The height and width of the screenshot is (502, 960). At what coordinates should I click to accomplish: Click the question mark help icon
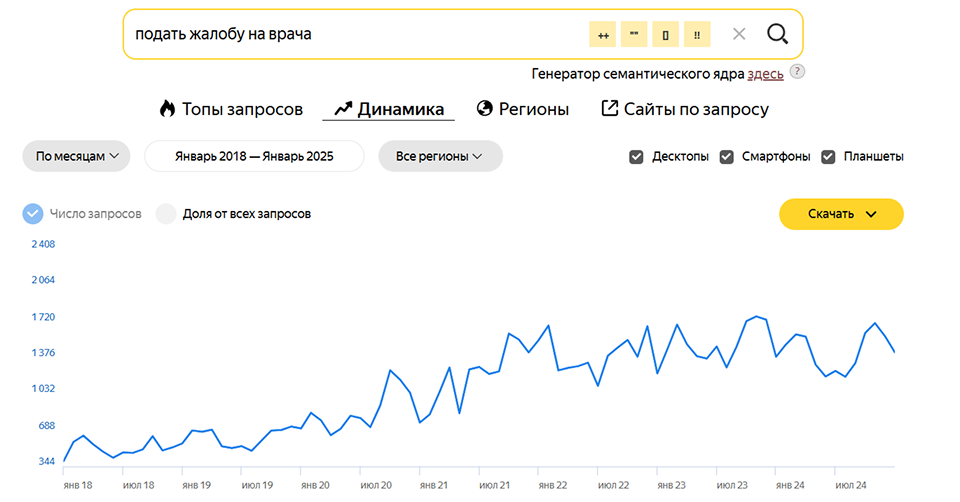pyautogui.click(x=797, y=72)
